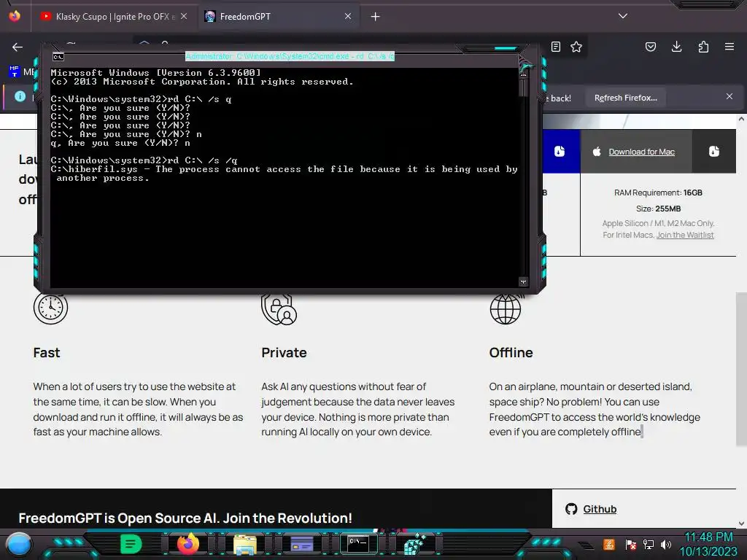Open Action Center flag tray icon

click(630, 544)
